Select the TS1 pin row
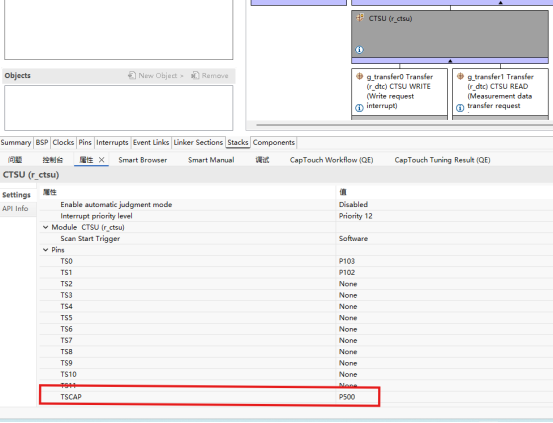Viewport: 553px width, 423px height. [x=296, y=272]
